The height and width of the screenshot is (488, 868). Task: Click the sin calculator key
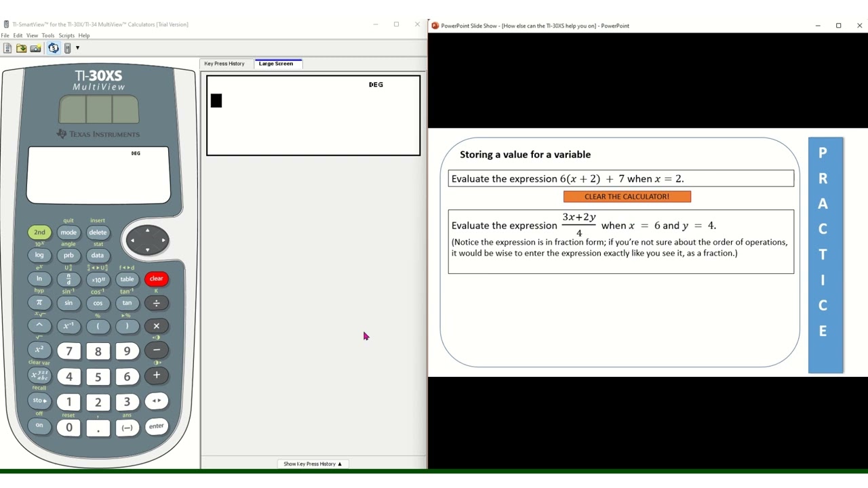click(x=68, y=303)
